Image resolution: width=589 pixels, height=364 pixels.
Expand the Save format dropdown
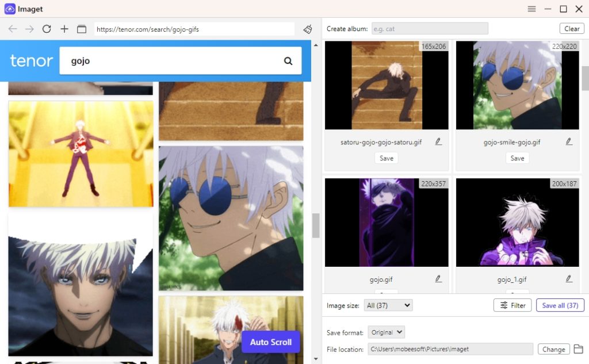(386, 332)
